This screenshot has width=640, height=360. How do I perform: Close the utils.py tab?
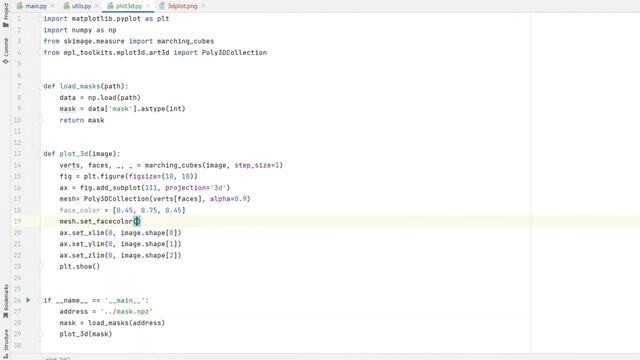tap(96, 6)
